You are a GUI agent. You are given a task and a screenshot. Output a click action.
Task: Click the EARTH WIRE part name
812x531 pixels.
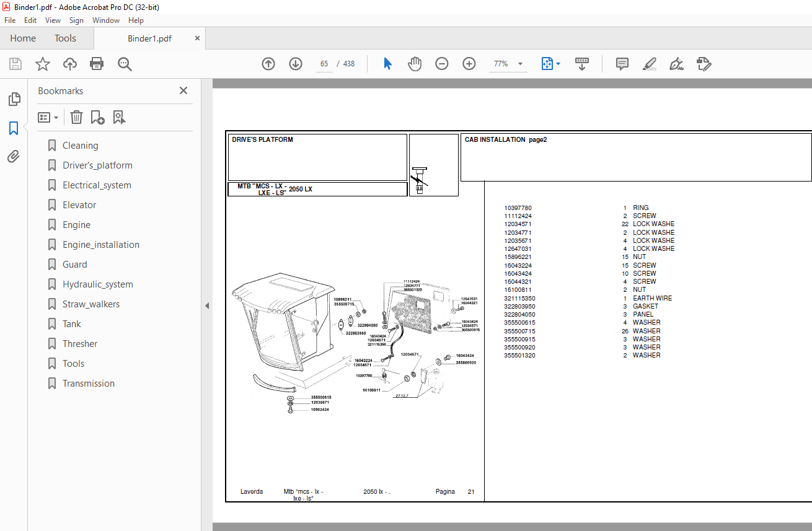coord(652,298)
